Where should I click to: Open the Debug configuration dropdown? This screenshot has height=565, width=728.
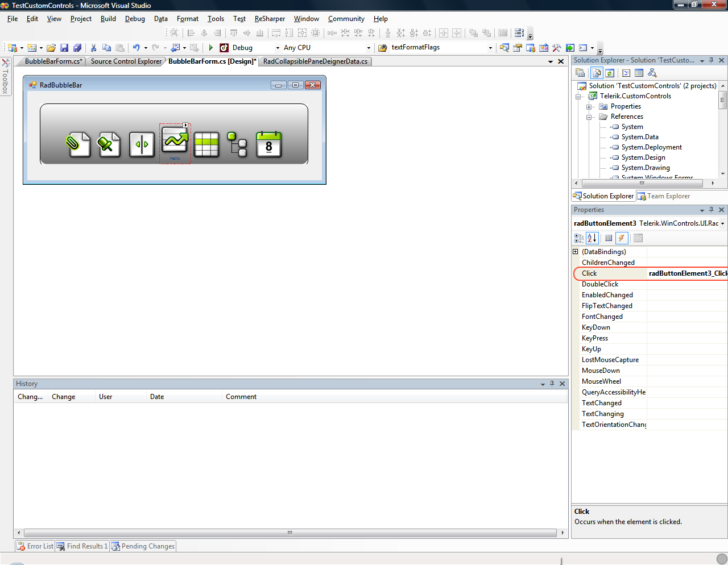(x=278, y=48)
